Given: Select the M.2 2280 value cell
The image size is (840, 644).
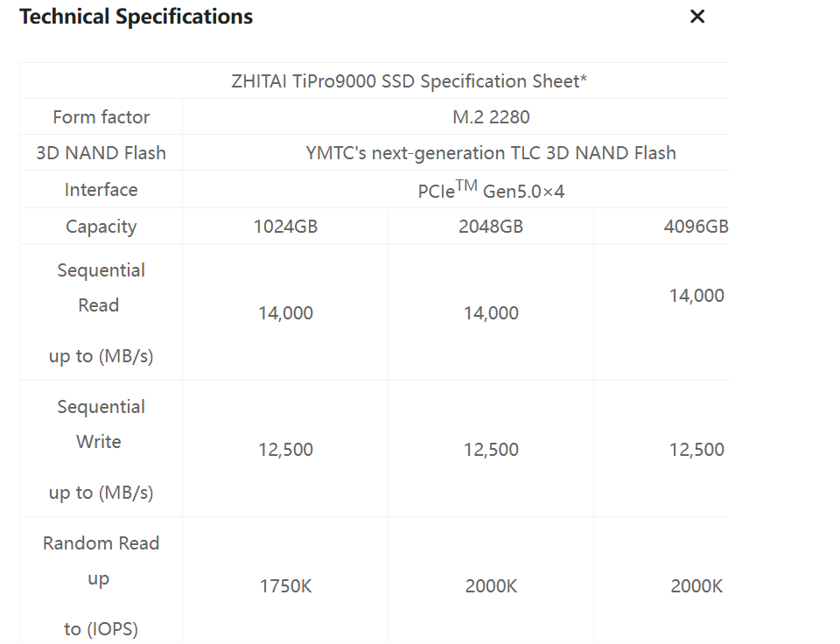Looking at the screenshot, I should [x=491, y=117].
